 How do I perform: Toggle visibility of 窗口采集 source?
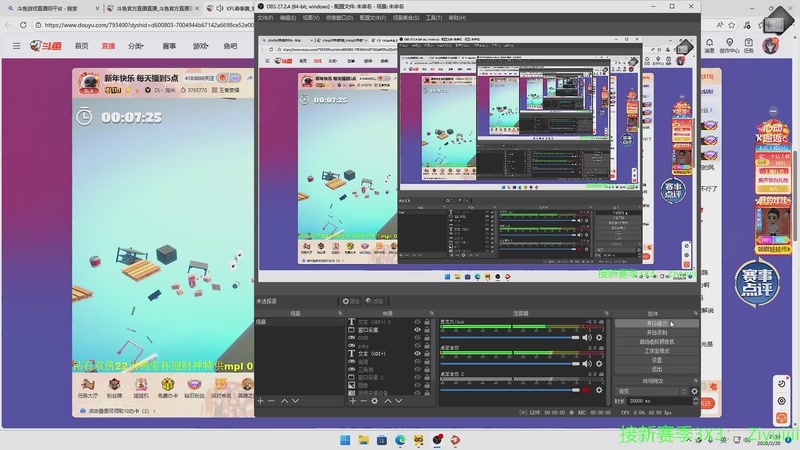tap(417, 330)
